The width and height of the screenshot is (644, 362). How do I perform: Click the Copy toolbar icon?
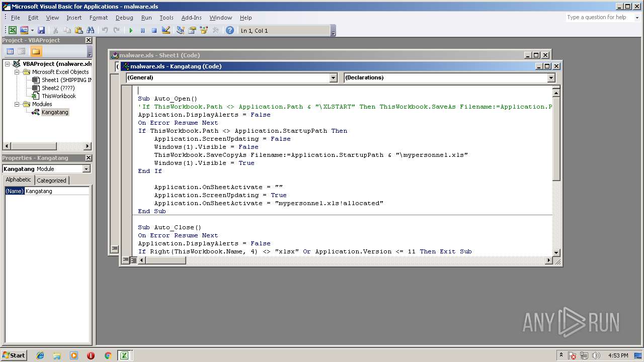67,31
